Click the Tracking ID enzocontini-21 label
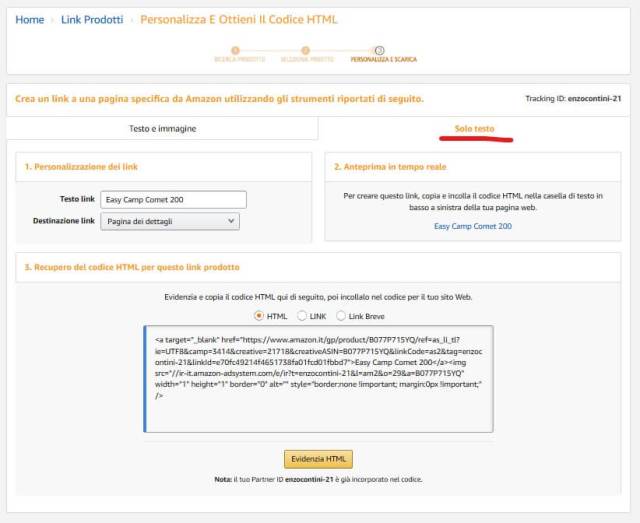The height and width of the screenshot is (523, 640). (x=575, y=98)
